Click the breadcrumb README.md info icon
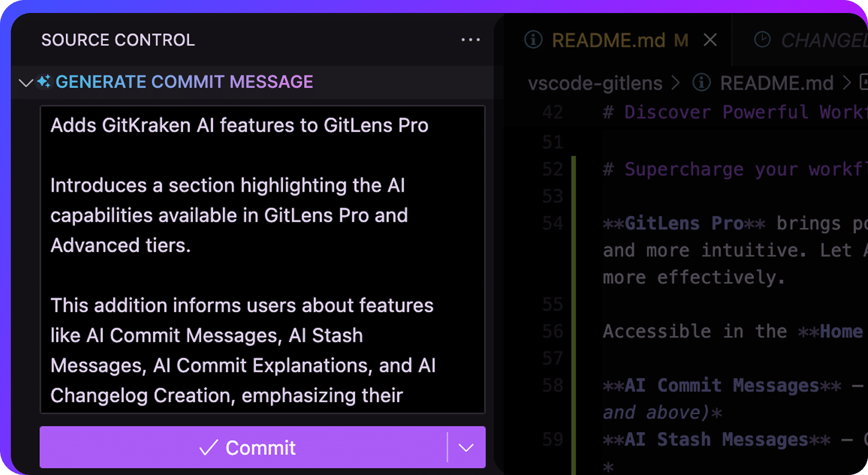The image size is (868, 475). click(x=701, y=82)
